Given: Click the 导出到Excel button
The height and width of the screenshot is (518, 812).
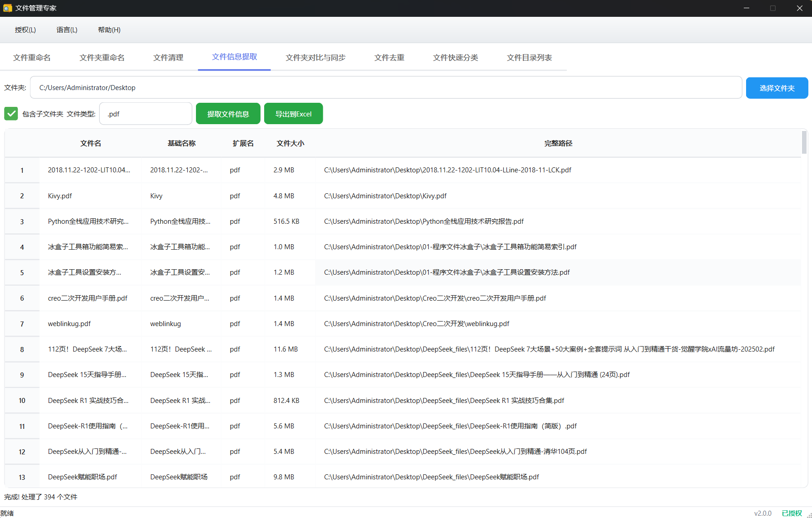Looking at the screenshot, I should tap(293, 114).
